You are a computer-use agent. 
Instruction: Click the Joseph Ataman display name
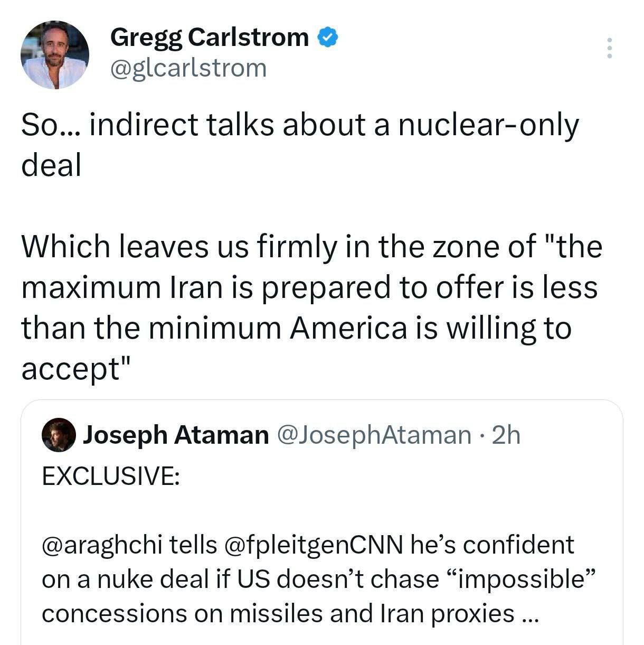(176, 435)
